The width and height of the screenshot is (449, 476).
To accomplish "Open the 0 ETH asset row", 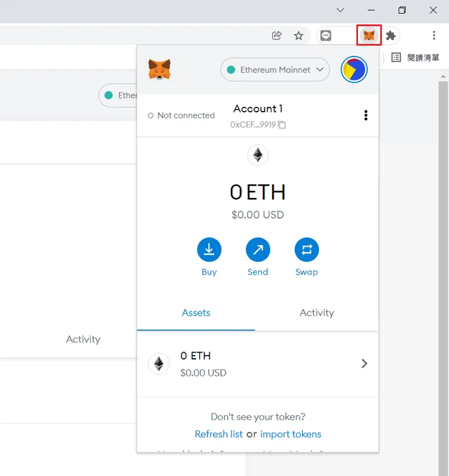I will click(257, 364).
